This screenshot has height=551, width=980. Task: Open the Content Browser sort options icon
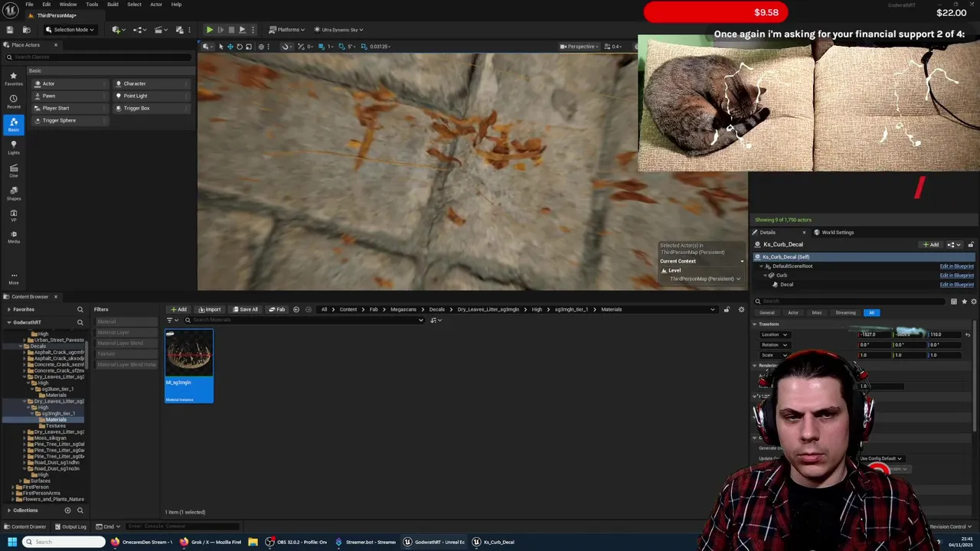435,320
